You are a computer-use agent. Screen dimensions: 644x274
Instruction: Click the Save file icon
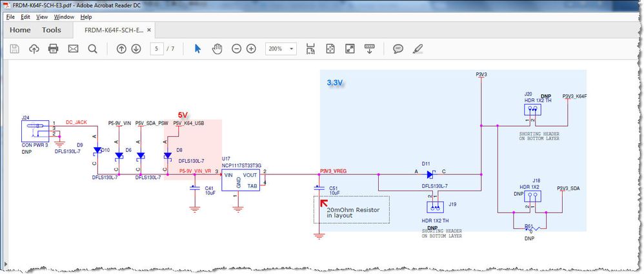point(15,49)
